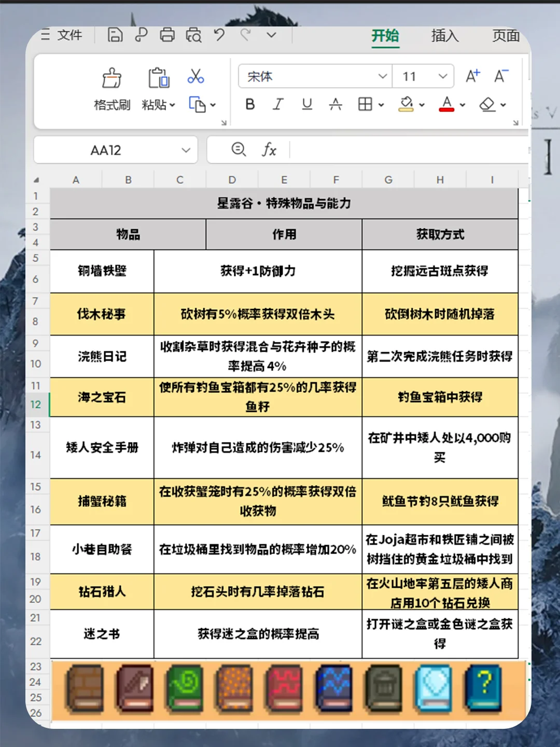Image resolution: width=560 pixels, height=747 pixels.
Task: Open the clipboard group dialog launcher
Action: click(224, 123)
